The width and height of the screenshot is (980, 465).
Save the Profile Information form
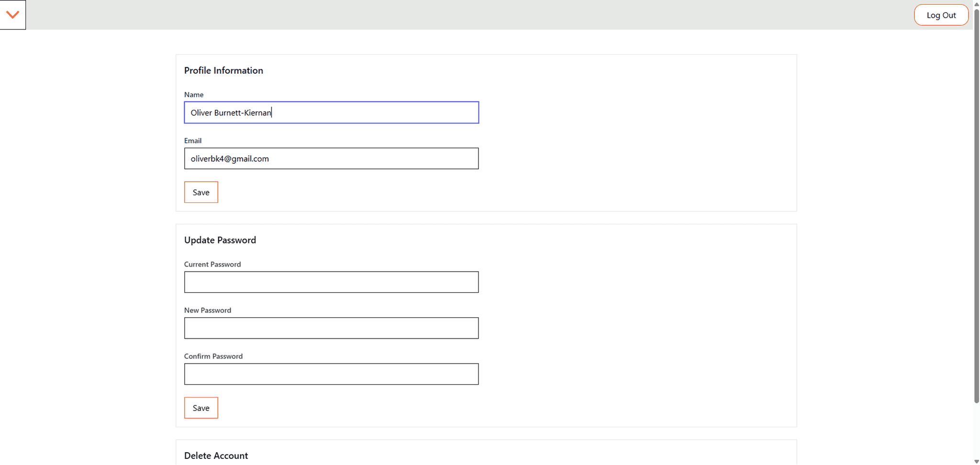(201, 192)
